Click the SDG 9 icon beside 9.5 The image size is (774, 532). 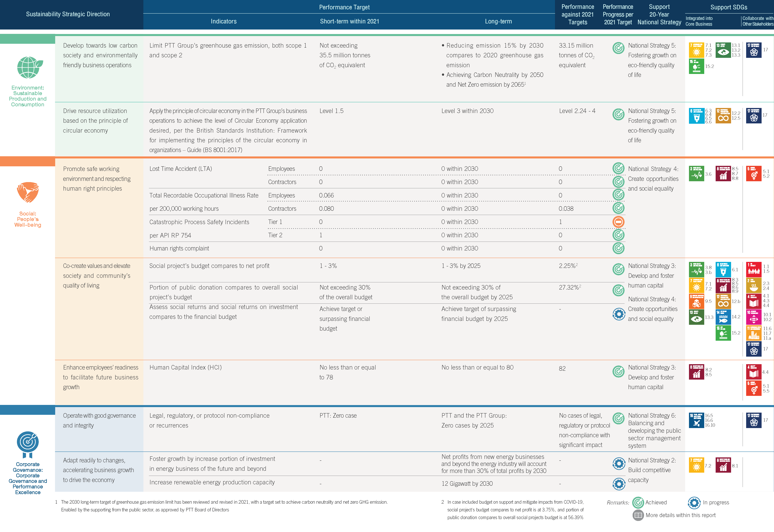click(x=696, y=301)
